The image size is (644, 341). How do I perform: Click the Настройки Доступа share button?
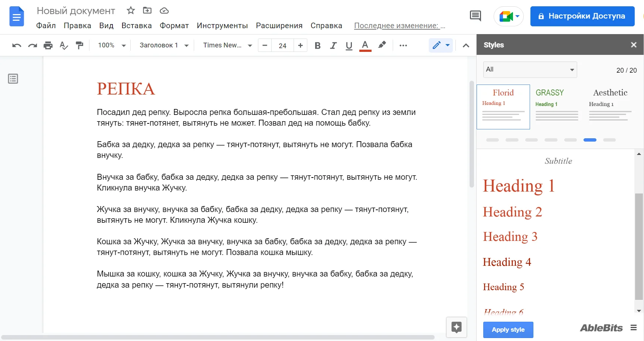[582, 16]
